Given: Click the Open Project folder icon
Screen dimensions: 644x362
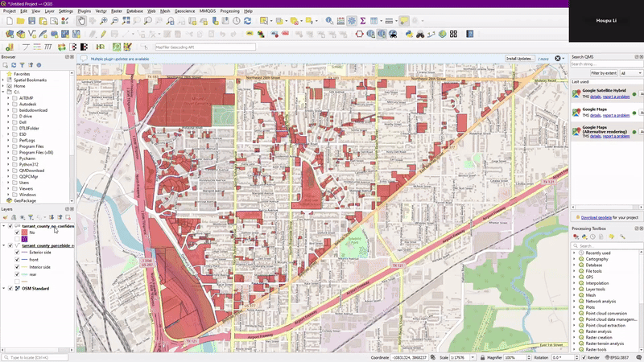Looking at the screenshot, I should click(x=20, y=21).
